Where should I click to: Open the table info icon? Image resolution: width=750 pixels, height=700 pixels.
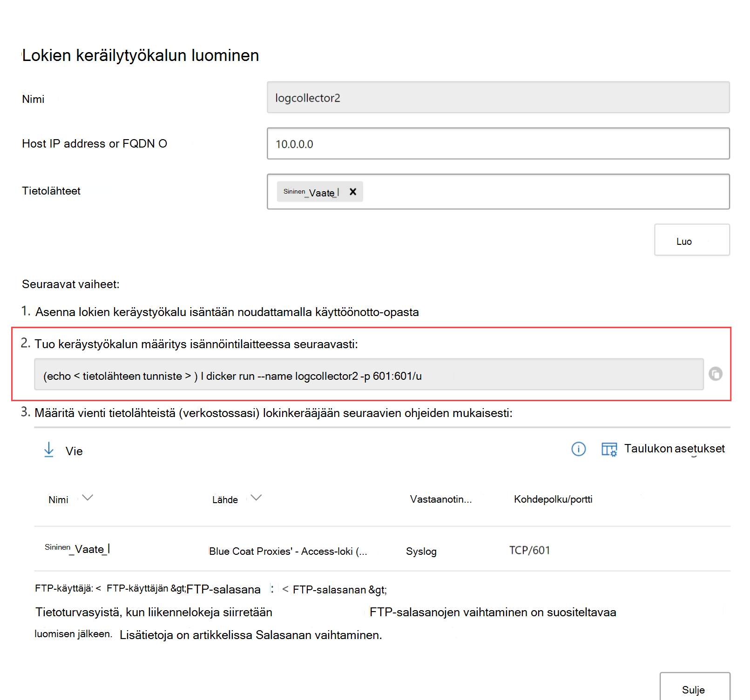click(578, 449)
